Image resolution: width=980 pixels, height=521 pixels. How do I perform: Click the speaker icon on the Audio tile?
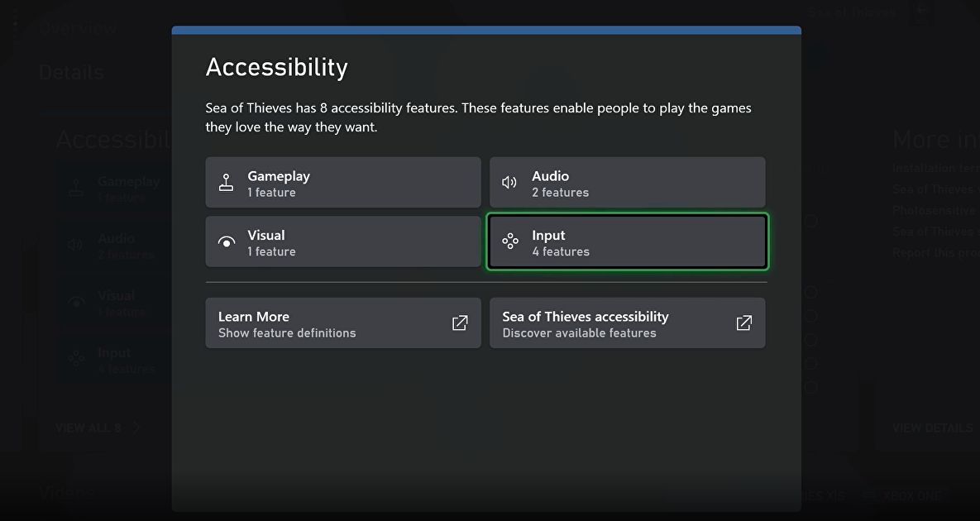pyautogui.click(x=509, y=183)
